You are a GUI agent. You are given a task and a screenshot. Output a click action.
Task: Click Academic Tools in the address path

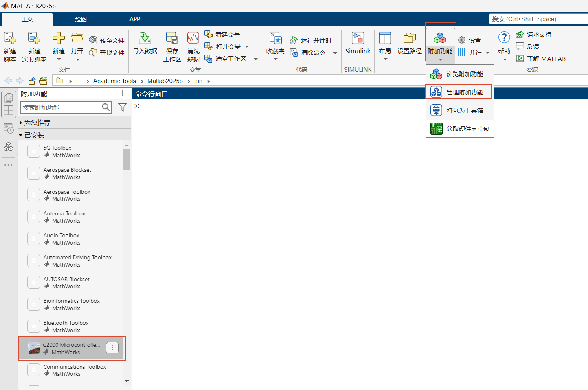click(114, 81)
